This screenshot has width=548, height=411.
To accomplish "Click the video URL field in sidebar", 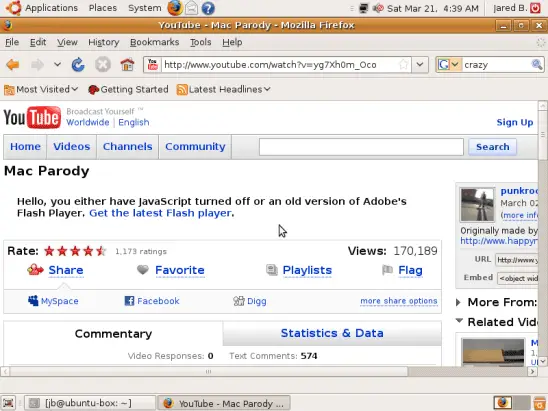I will [517, 260].
